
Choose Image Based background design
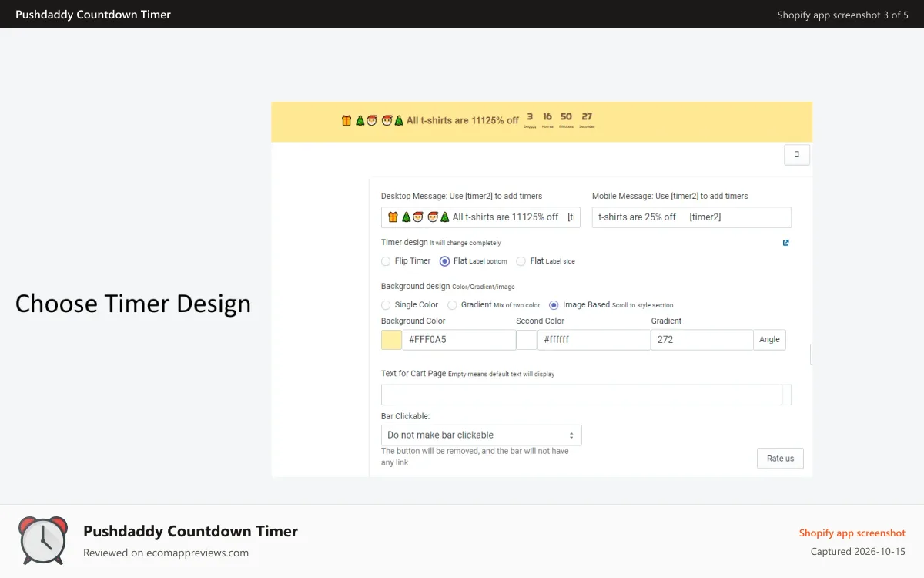(x=554, y=305)
